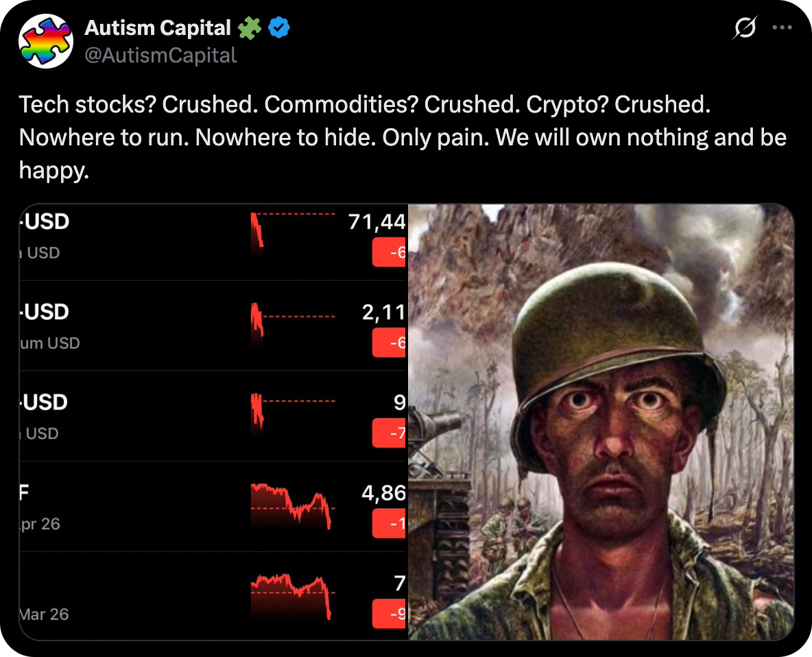
Task: Open the helmeted soldier painting image
Action: (601, 422)
